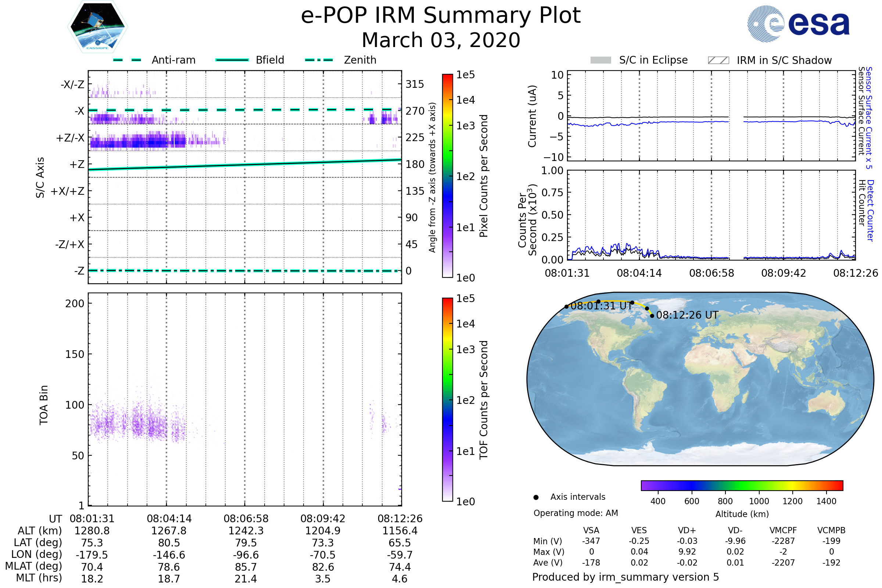Click the Produced by irm_summary version text
Viewport: 882px width, 588px height.
tap(625, 577)
